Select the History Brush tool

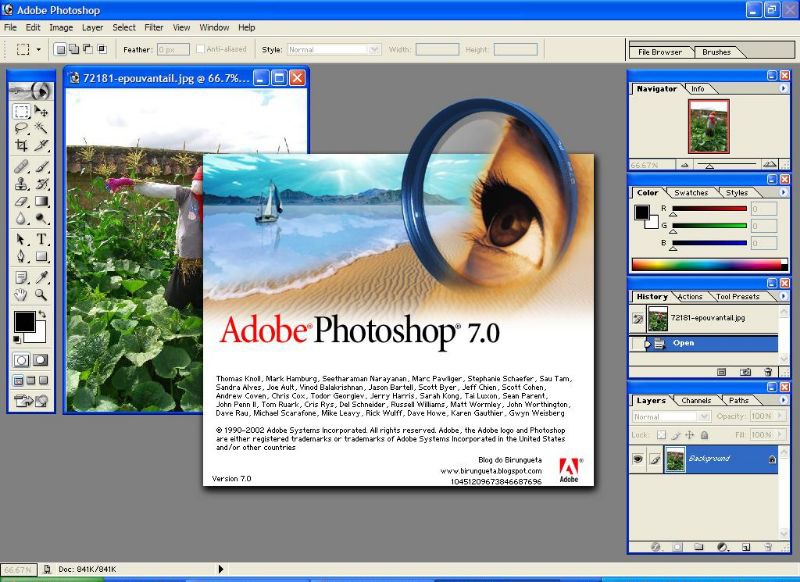tap(41, 184)
